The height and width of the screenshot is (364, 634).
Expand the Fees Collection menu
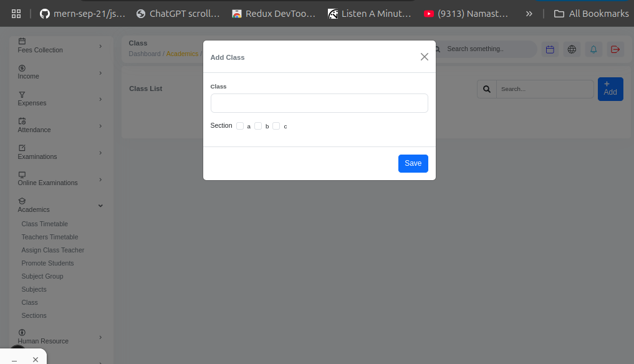pos(60,45)
